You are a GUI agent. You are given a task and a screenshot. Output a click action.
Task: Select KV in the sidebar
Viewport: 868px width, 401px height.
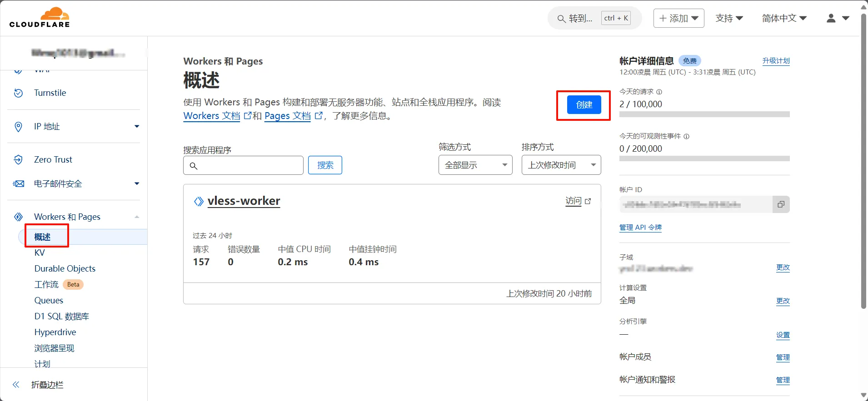(40, 253)
